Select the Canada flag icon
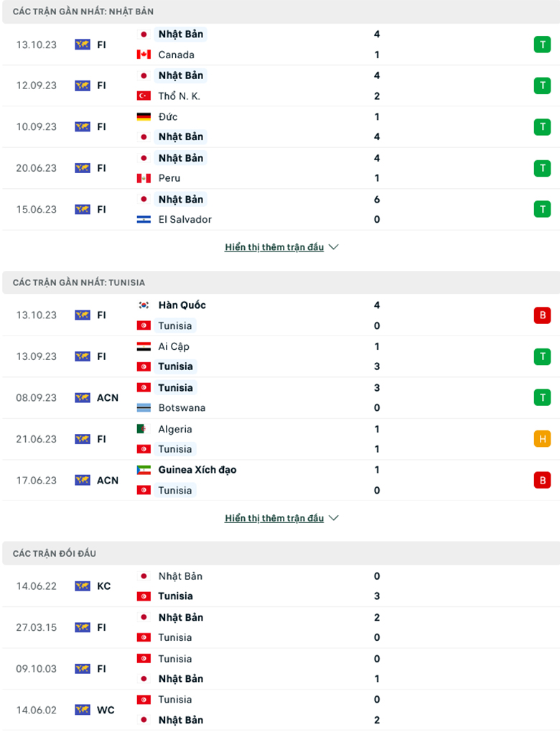The image size is (560, 735). [x=143, y=55]
